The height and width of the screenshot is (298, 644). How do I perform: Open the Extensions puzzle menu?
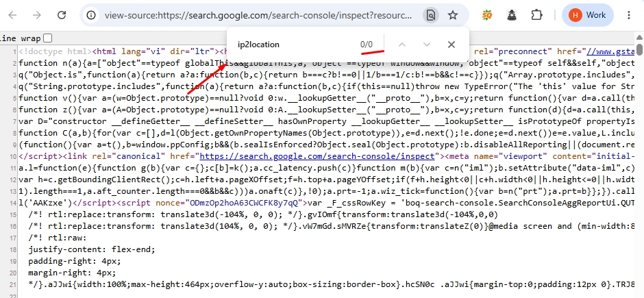(537, 15)
